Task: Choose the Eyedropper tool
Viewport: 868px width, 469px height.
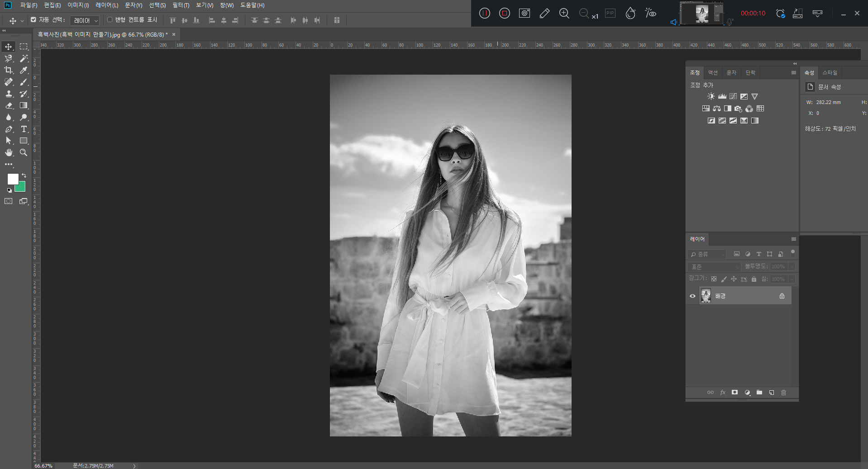Action: [24, 70]
